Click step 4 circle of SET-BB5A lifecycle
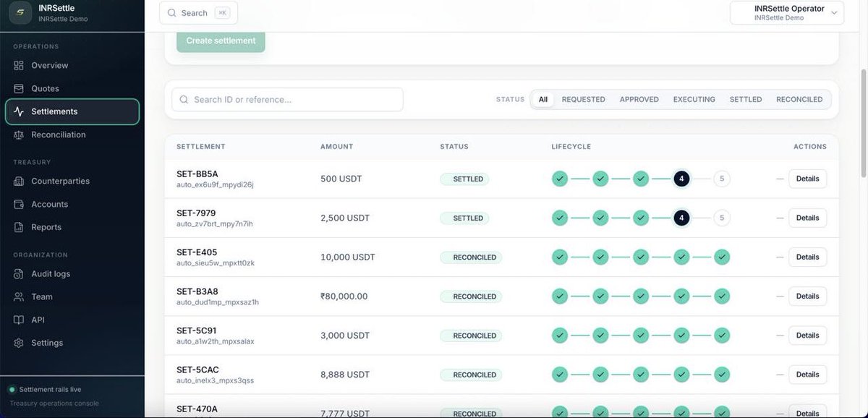Viewport: 868px width, 418px height. 681,179
